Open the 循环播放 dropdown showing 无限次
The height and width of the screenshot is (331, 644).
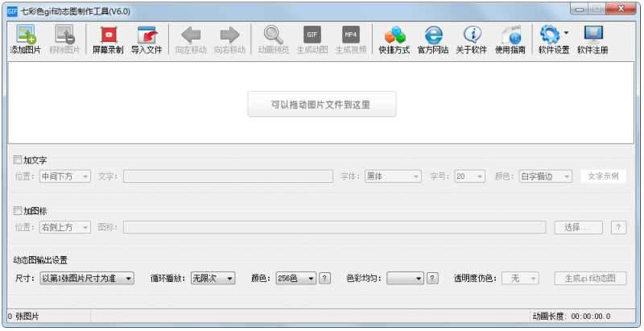point(213,279)
